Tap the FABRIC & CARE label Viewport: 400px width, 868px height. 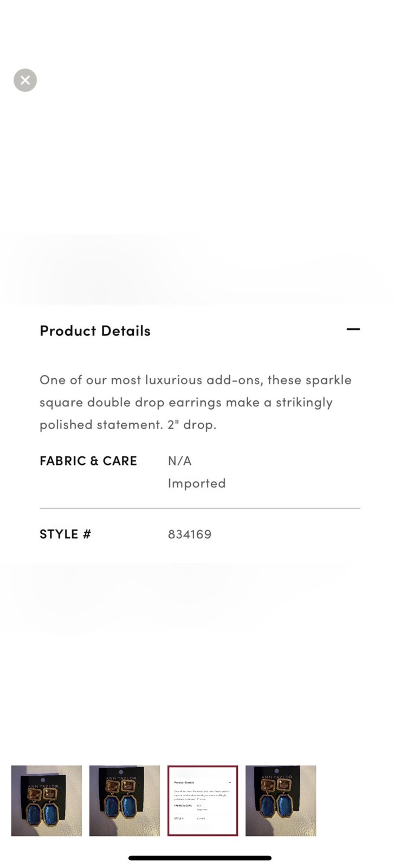pyautogui.click(x=88, y=461)
